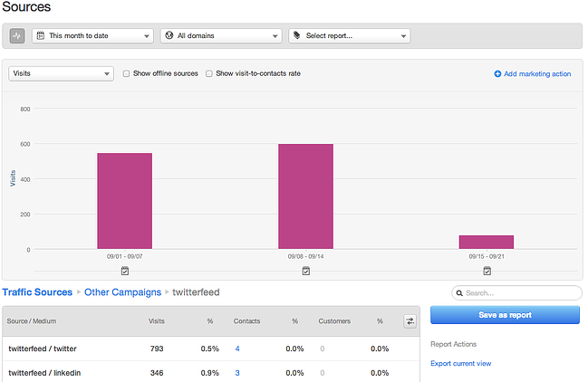Click the activity pulse icon button
The height and width of the screenshot is (382, 588).
click(x=18, y=36)
